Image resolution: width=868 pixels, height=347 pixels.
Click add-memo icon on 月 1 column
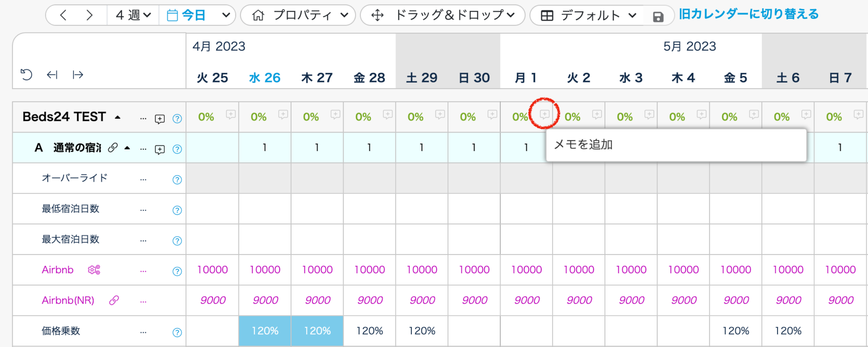point(544,114)
